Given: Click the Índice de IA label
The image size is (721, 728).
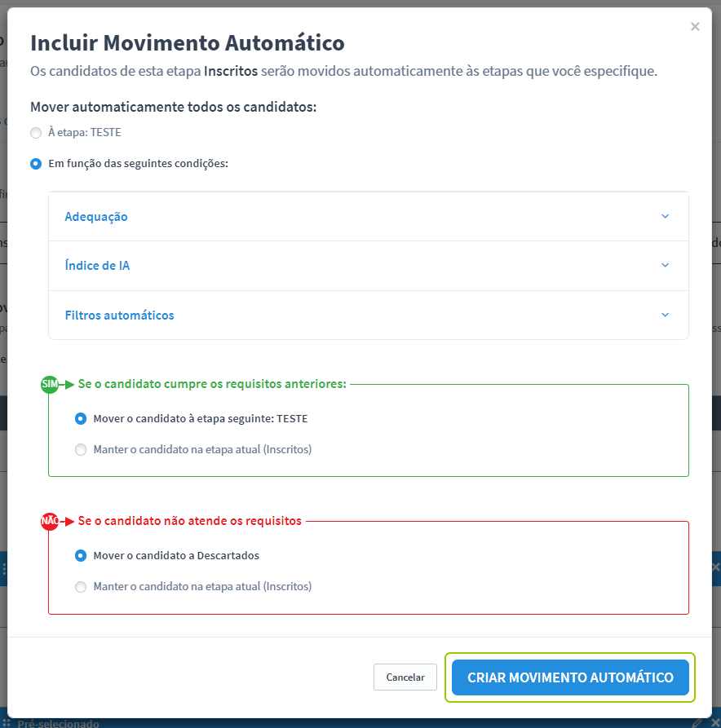Looking at the screenshot, I should pos(97,265).
